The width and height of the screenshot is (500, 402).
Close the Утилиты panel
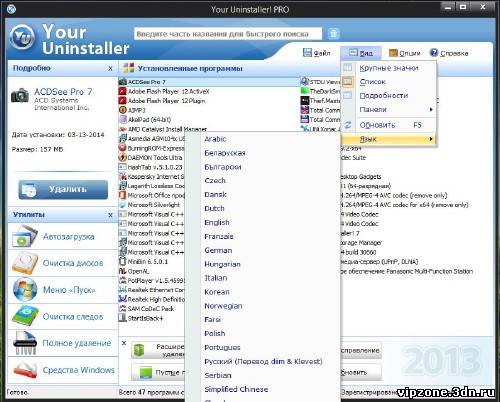click(110, 215)
